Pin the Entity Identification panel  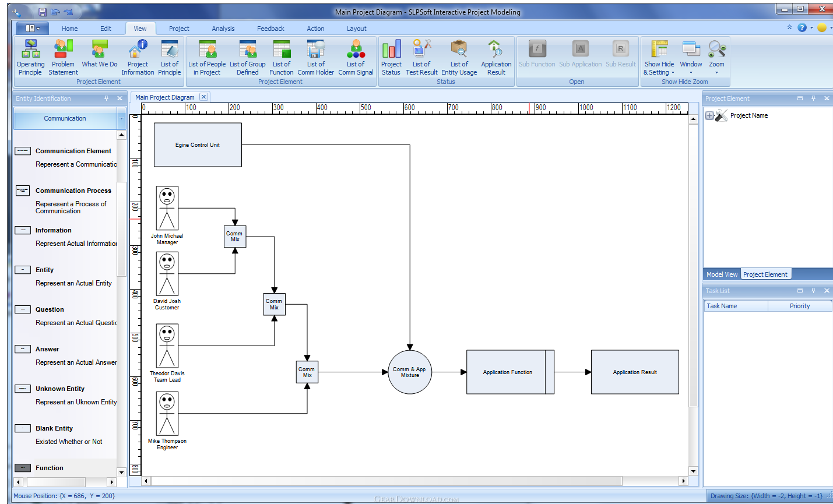tap(106, 98)
